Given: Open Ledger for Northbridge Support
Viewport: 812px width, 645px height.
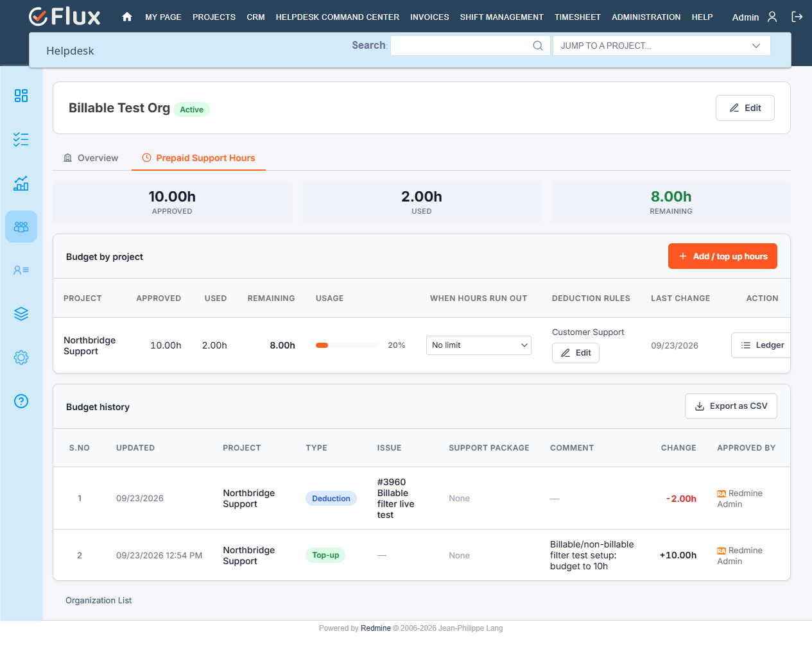Looking at the screenshot, I should (762, 345).
